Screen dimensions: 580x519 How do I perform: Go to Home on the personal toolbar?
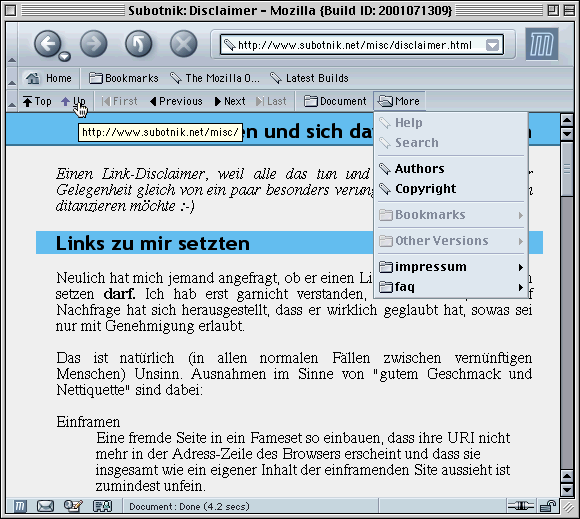pyautogui.click(x=48, y=78)
